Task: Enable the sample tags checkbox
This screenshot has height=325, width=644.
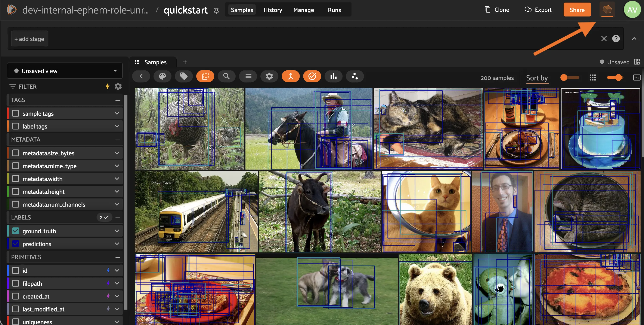Action: [x=15, y=113]
